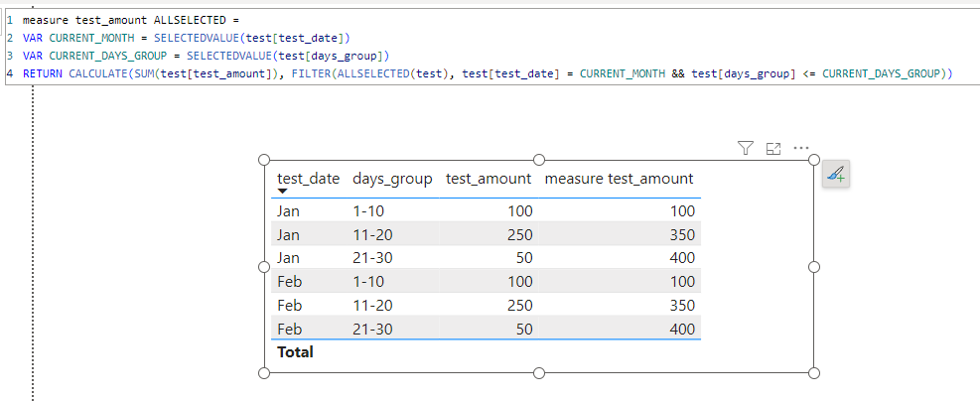Grab bottom-center resize handle of table
Image resolution: width=980 pixels, height=401 pixels.
click(x=539, y=373)
